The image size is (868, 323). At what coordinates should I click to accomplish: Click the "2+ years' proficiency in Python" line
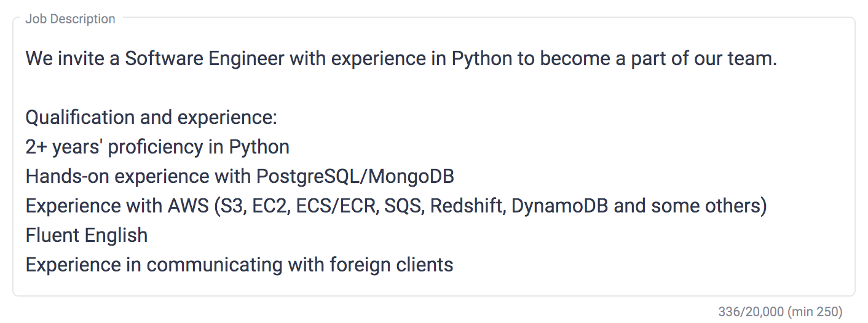coord(157,147)
